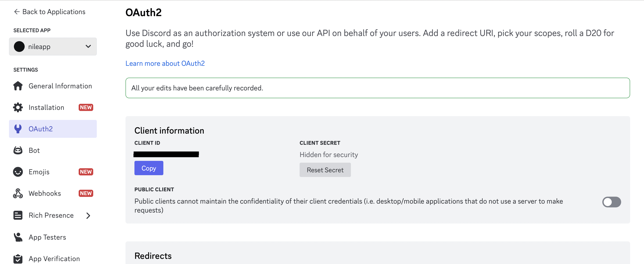Viewport: 644px width, 264px height.
Task: Open the Installation settings page
Action: 47,107
